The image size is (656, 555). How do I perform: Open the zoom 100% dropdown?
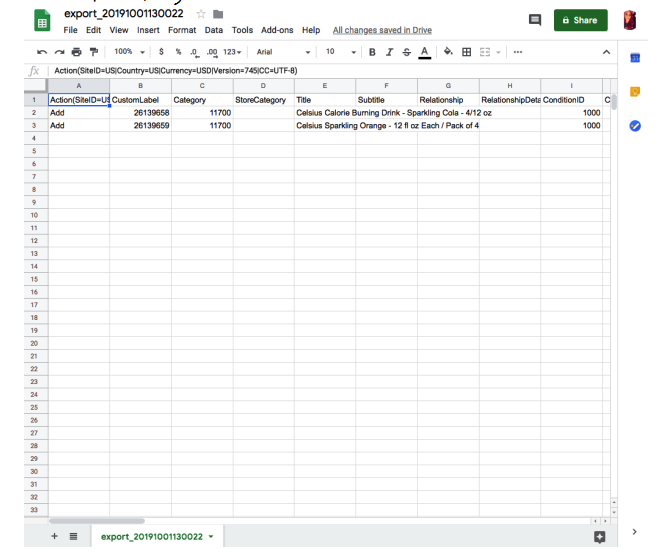click(127, 52)
